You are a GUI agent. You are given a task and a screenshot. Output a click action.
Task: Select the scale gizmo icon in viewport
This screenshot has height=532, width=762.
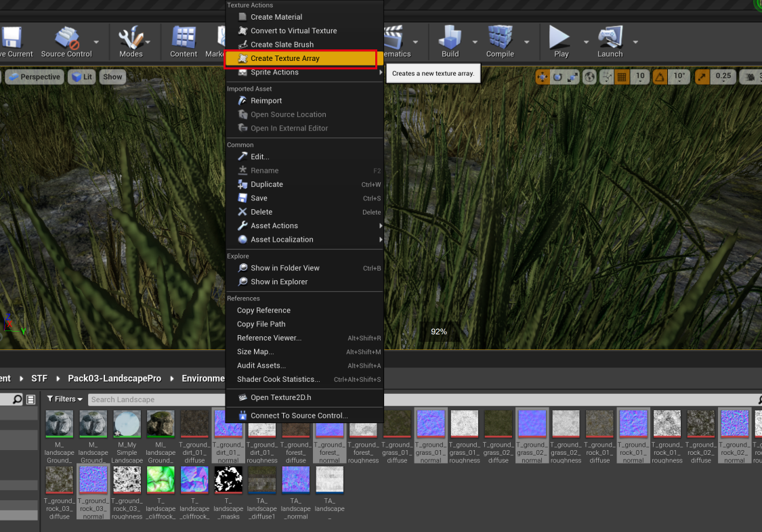pyautogui.click(x=572, y=76)
